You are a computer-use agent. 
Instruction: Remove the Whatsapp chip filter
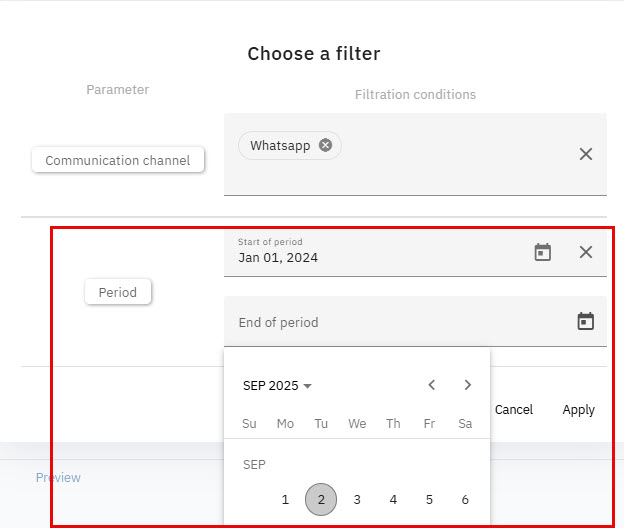click(x=325, y=145)
